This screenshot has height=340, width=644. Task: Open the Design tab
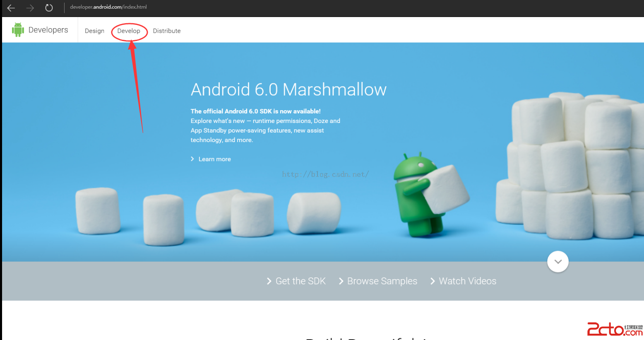(94, 31)
